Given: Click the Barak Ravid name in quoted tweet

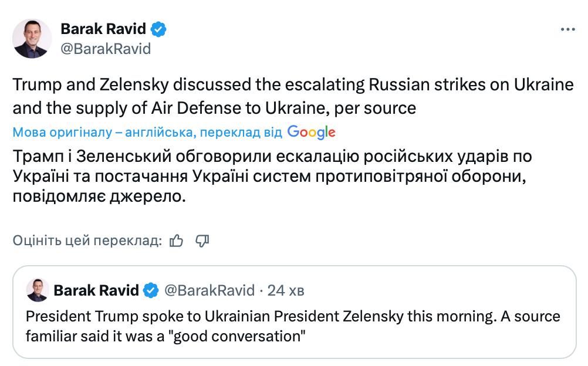Looking at the screenshot, I should pyautogui.click(x=96, y=290).
